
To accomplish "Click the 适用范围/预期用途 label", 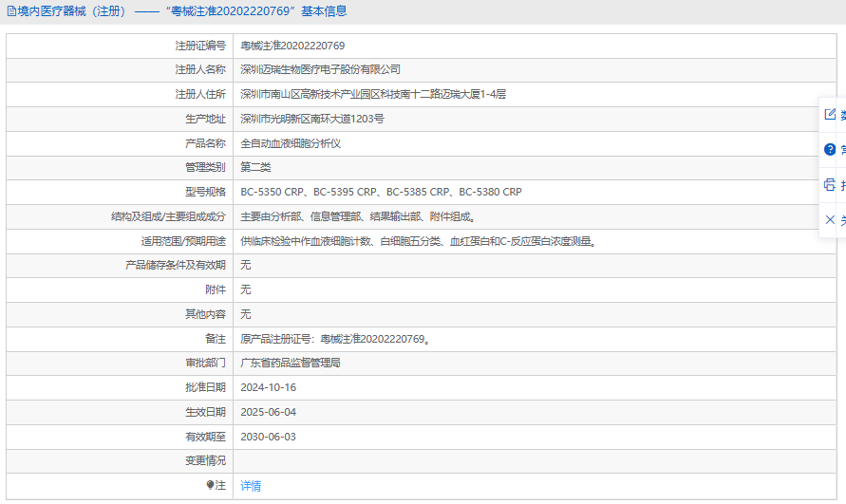I will [x=183, y=241].
